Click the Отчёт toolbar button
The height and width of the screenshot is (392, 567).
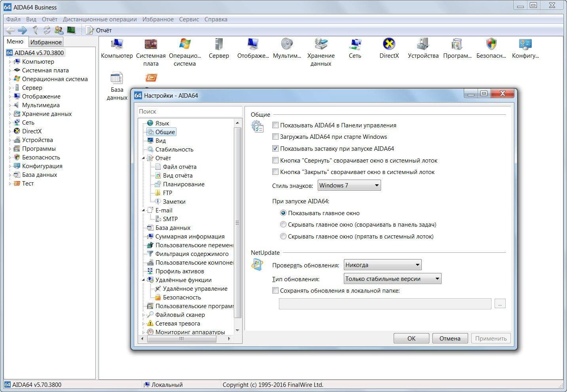tap(99, 30)
